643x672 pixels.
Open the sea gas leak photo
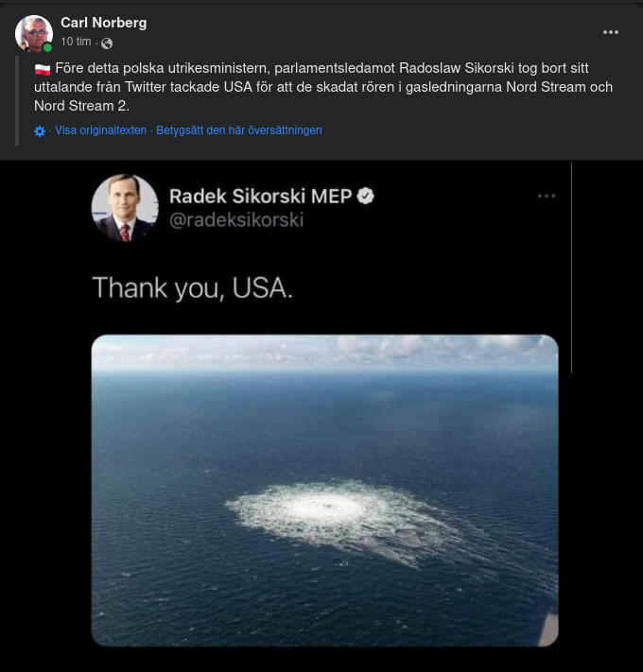tap(324, 490)
